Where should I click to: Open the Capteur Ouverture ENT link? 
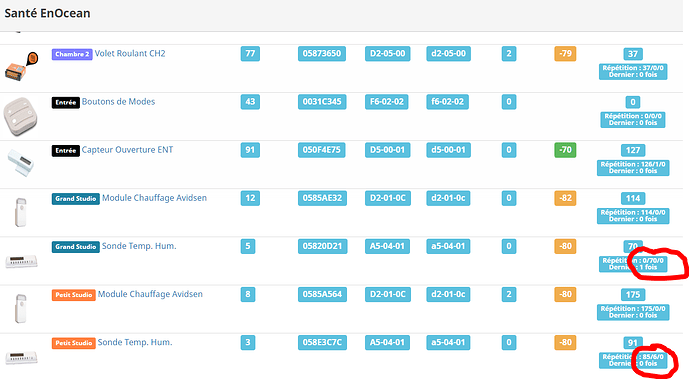[x=127, y=150]
